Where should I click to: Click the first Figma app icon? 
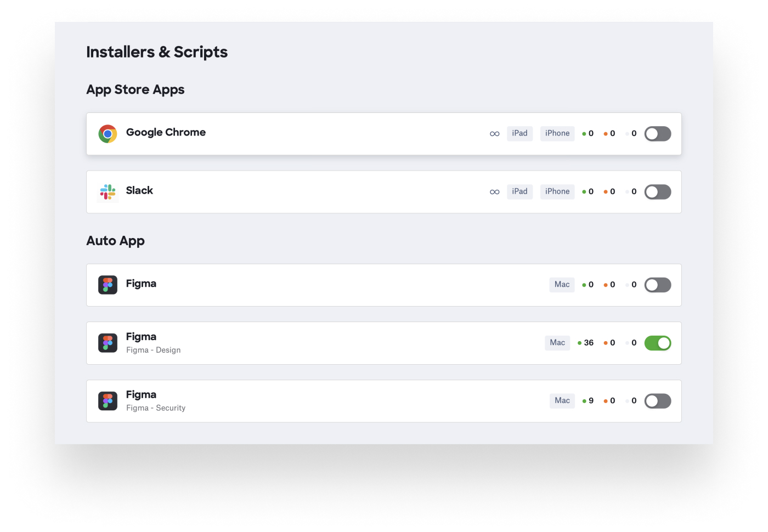pyautogui.click(x=108, y=285)
